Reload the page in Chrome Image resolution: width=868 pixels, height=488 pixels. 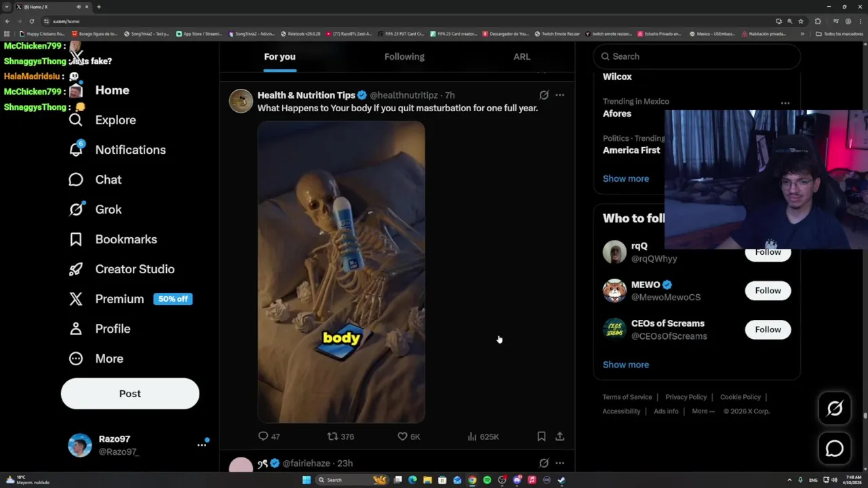pyautogui.click(x=31, y=21)
